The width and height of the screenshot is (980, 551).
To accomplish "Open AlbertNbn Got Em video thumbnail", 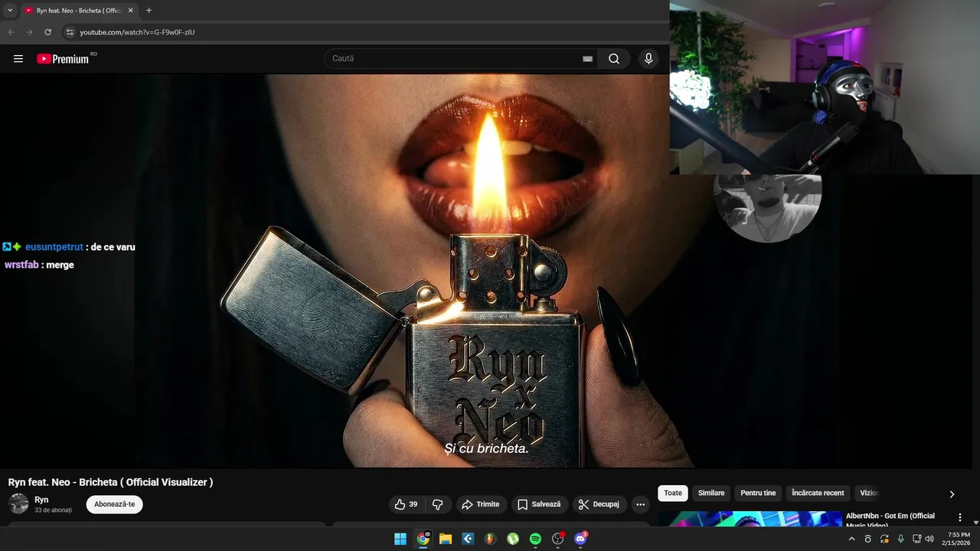I will [750, 520].
